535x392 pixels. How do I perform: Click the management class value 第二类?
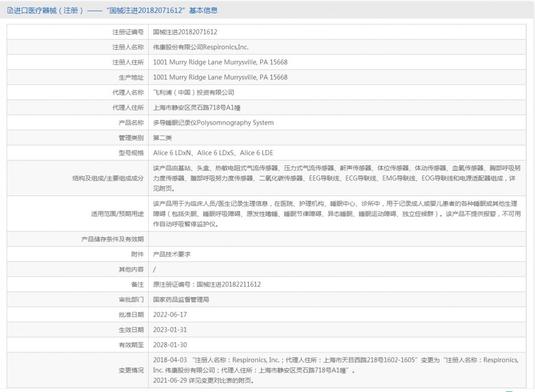pyautogui.click(x=162, y=138)
